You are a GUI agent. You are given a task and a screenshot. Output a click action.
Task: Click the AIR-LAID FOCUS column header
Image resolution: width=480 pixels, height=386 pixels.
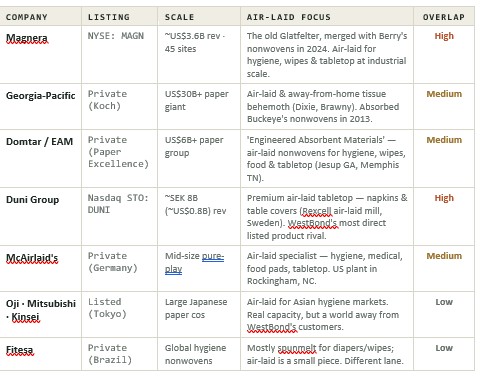coord(327,17)
